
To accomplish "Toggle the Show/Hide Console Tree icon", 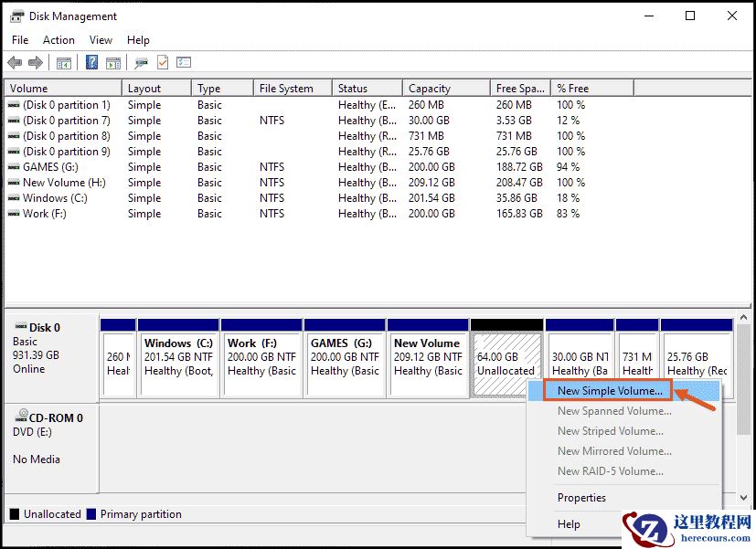I will pos(62,62).
